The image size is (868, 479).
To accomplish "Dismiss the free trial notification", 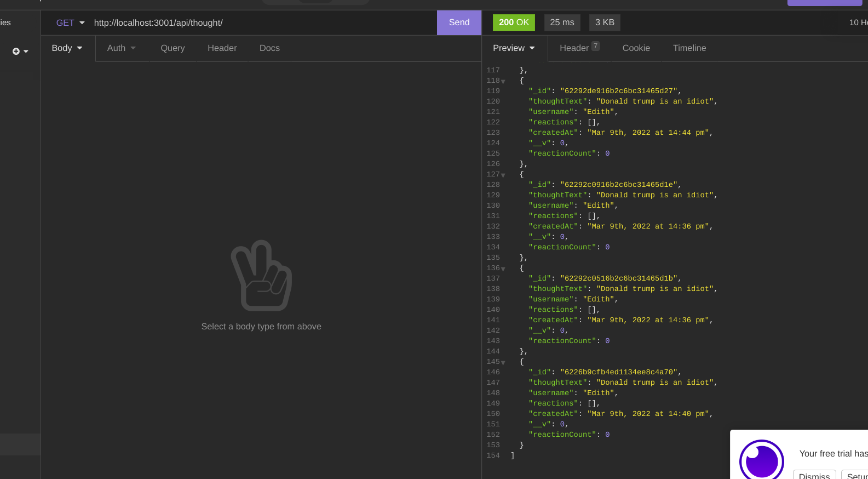I will tap(814, 476).
